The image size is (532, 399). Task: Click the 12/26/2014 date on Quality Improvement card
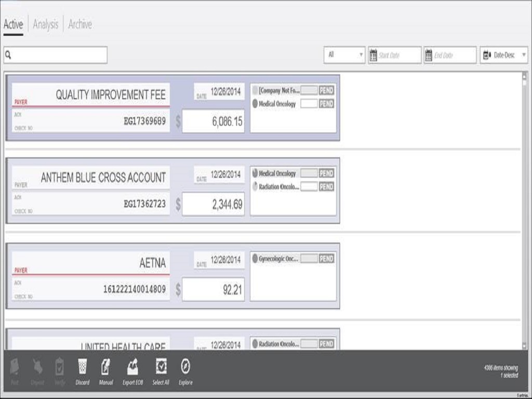tap(225, 91)
